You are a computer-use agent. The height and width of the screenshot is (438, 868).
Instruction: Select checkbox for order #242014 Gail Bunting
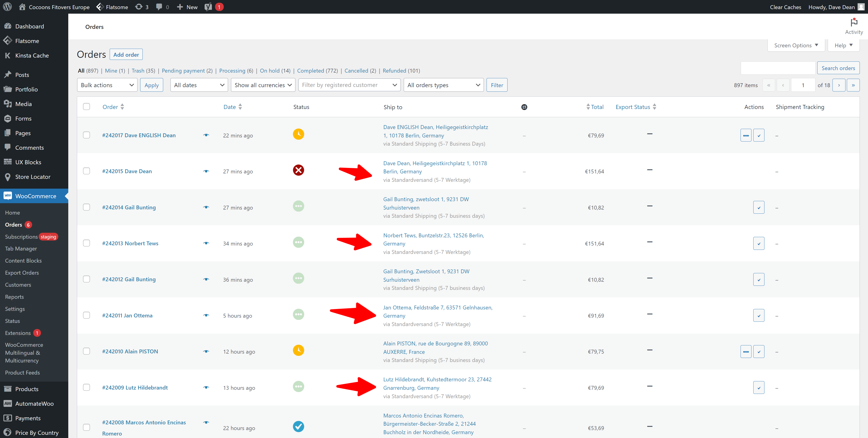[87, 207]
